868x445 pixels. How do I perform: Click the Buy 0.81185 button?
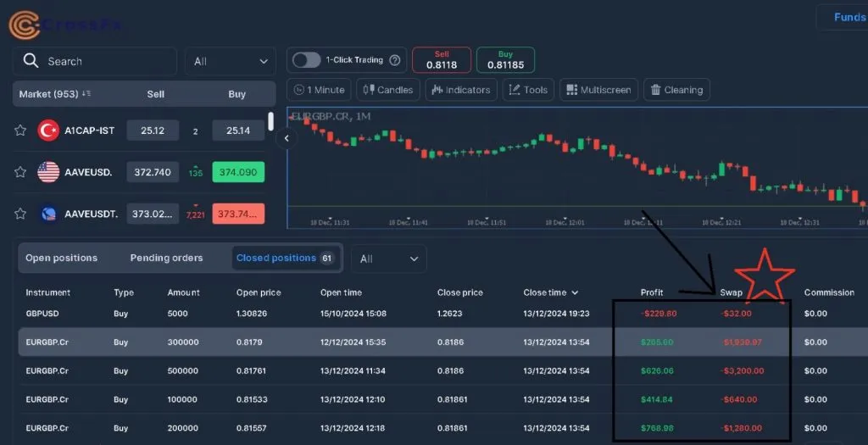[x=505, y=60]
